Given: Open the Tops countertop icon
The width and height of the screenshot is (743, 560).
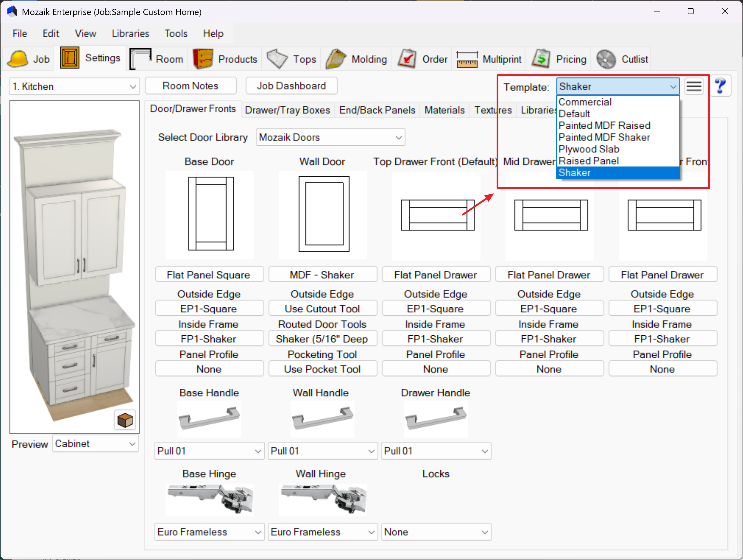Looking at the screenshot, I should (277, 59).
